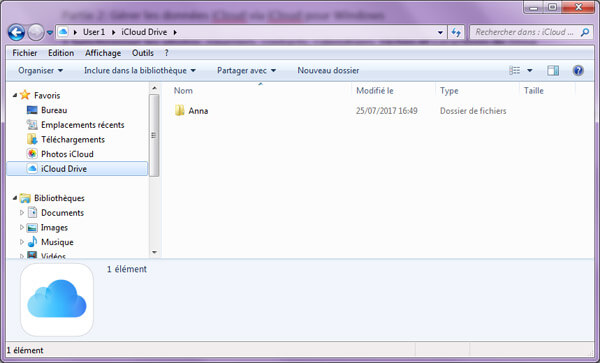Screen dimensions: 600x363
Task: Open Emplacements récents
Action: 83,125
